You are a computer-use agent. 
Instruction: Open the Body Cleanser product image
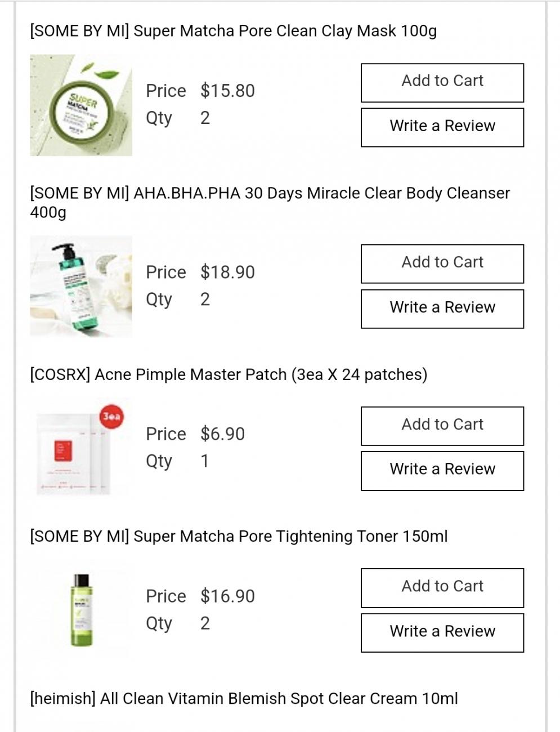[81, 287]
